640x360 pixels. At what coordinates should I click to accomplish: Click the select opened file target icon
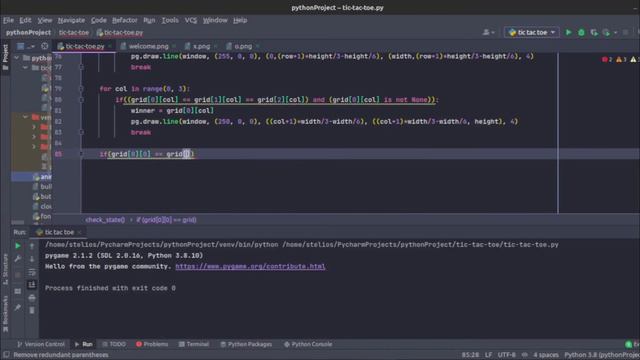point(44,46)
